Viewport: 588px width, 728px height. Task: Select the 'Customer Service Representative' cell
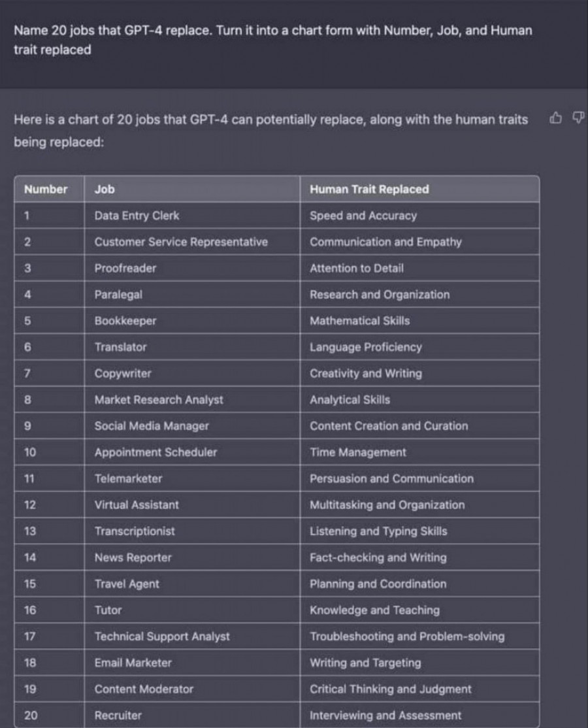tap(181, 242)
